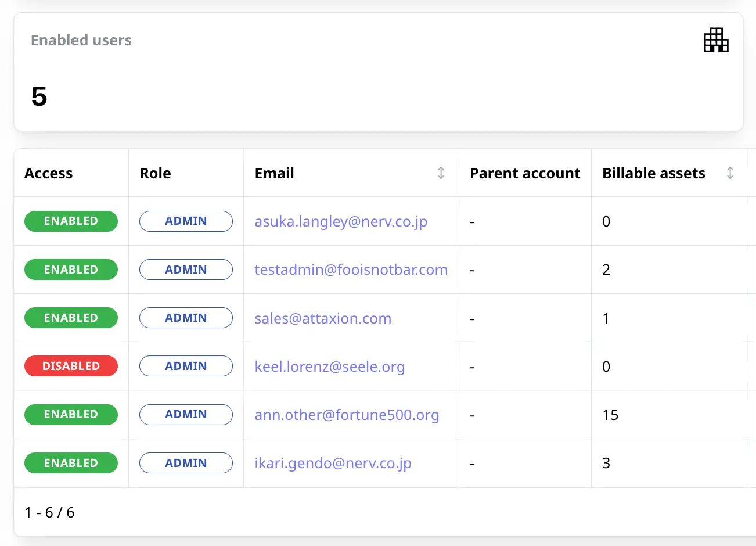This screenshot has height=546, width=756.
Task: Click the sales@attaxion.com email link
Action: [323, 318]
